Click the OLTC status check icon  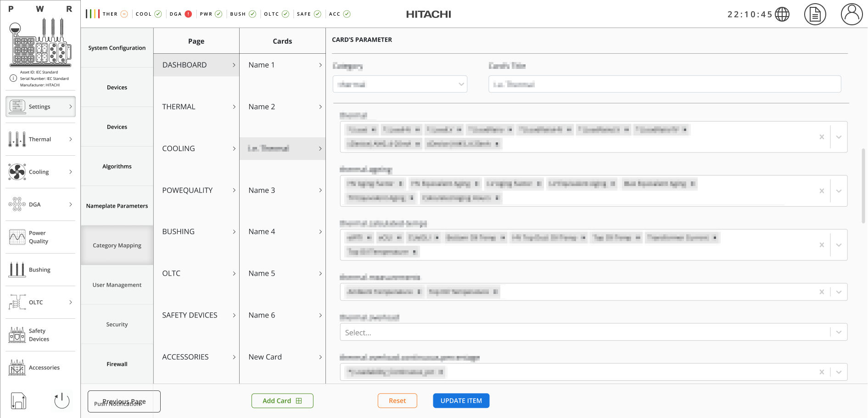tap(286, 14)
